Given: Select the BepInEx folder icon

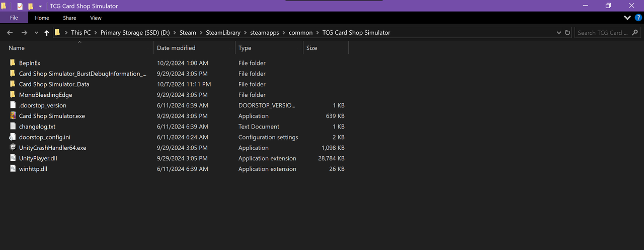Looking at the screenshot, I should pyautogui.click(x=13, y=63).
